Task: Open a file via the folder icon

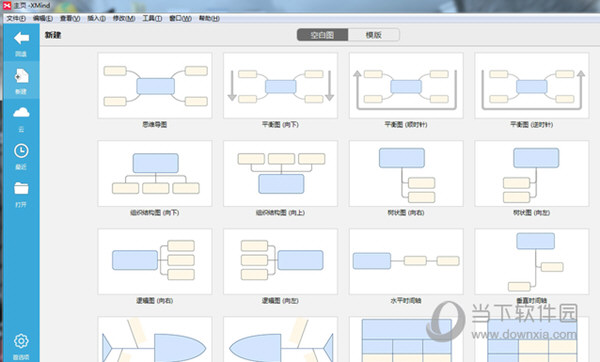Action: tap(21, 188)
